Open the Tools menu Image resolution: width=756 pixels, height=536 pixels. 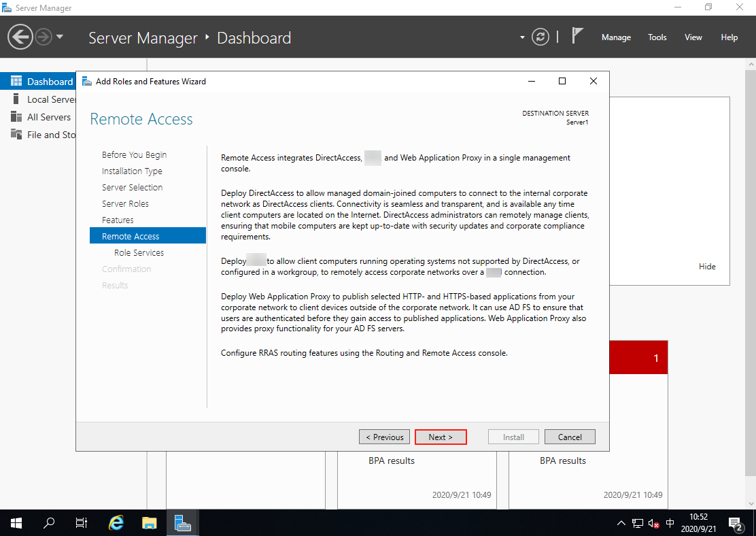point(657,37)
